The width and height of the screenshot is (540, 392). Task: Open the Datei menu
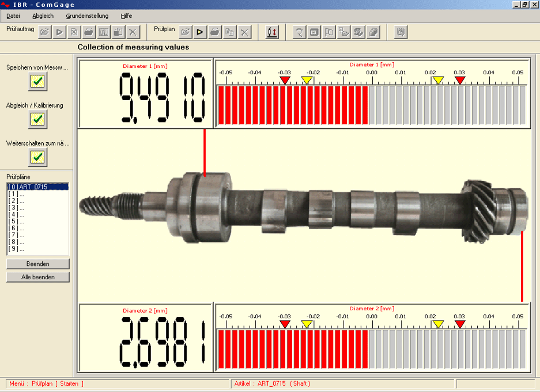(x=13, y=16)
